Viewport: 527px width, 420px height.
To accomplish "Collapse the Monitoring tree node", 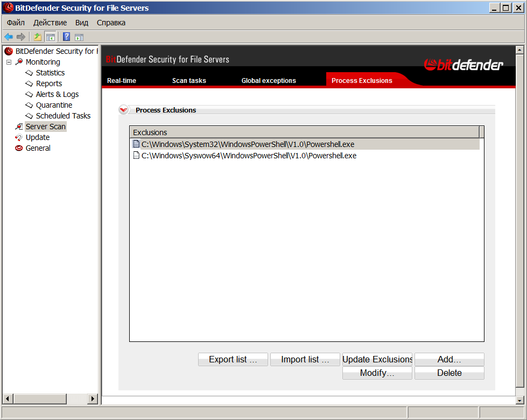I will point(9,62).
